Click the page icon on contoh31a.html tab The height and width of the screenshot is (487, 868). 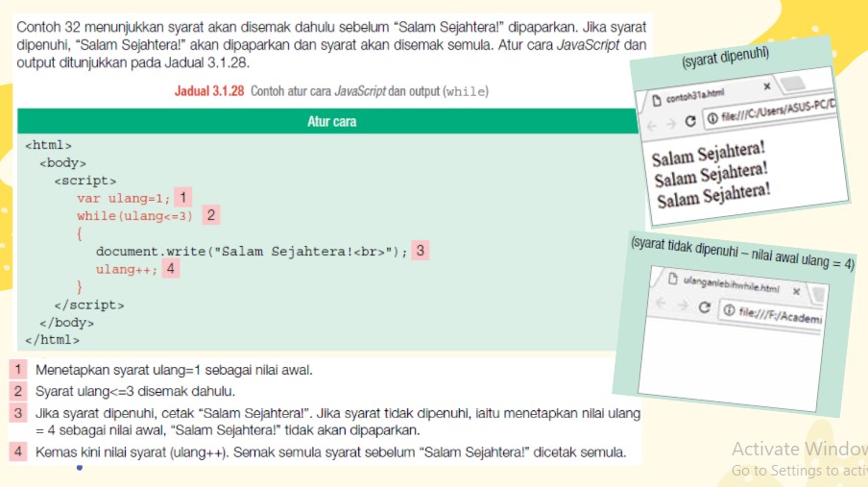click(x=657, y=100)
